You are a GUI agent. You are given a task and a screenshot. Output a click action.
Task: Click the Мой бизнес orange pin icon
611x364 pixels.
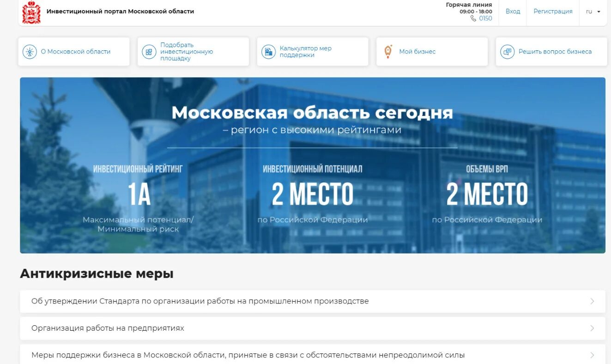pyautogui.click(x=388, y=51)
